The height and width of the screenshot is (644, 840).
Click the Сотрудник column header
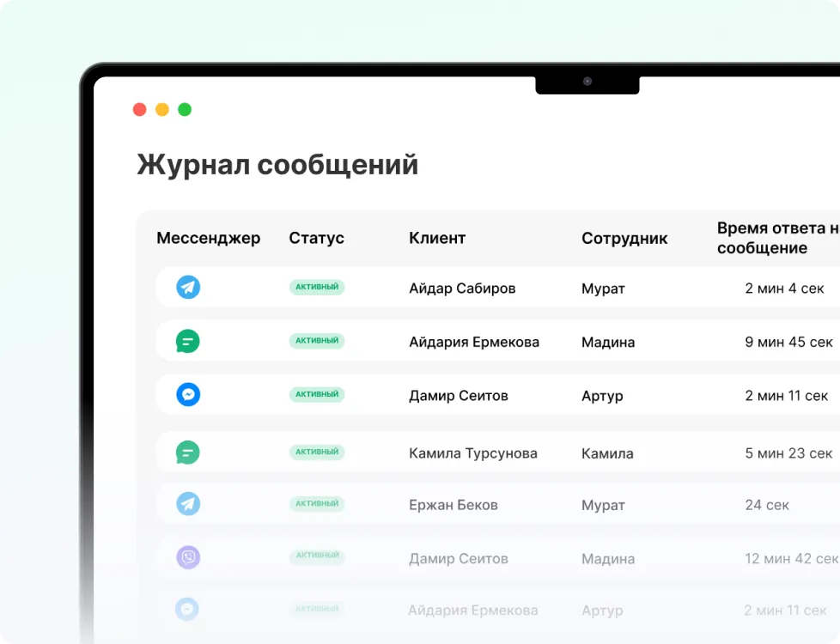tap(624, 238)
